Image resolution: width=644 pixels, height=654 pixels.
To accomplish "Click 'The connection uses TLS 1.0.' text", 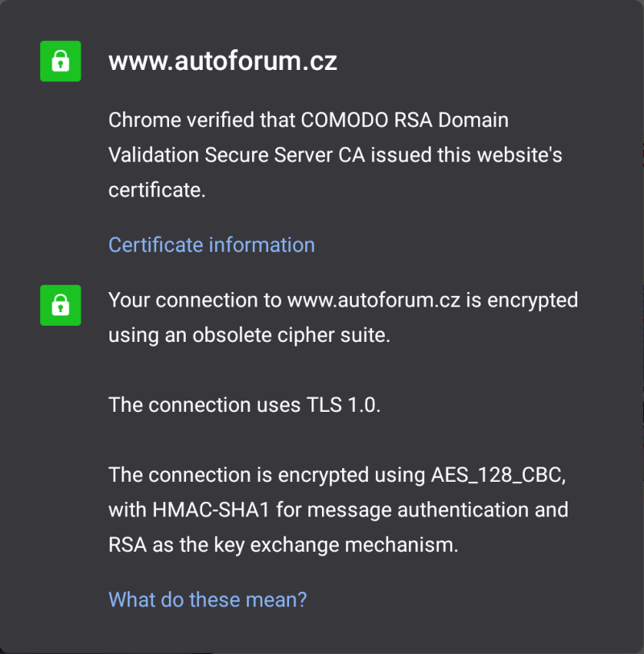I will click(245, 405).
